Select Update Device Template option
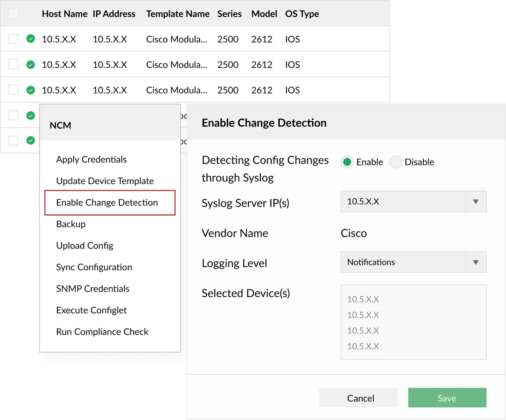The height and width of the screenshot is (420, 506). point(105,181)
